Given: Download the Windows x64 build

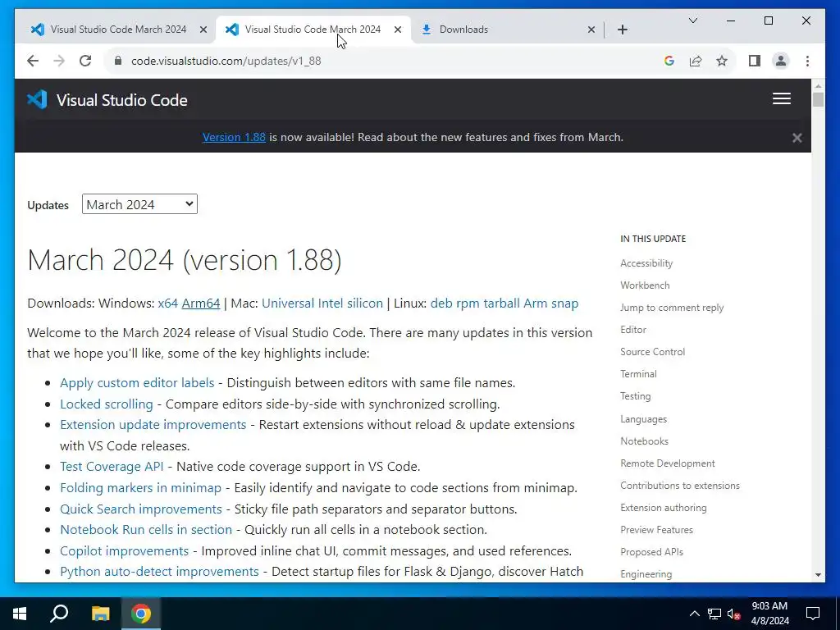Looking at the screenshot, I should click(167, 304).
